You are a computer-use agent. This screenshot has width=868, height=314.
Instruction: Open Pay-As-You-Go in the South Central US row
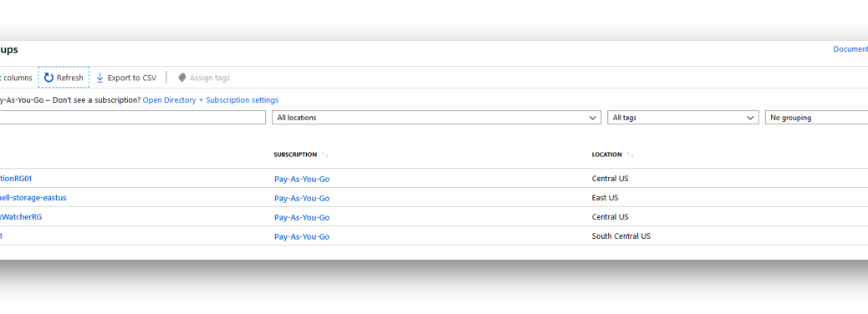coord(302,236)
